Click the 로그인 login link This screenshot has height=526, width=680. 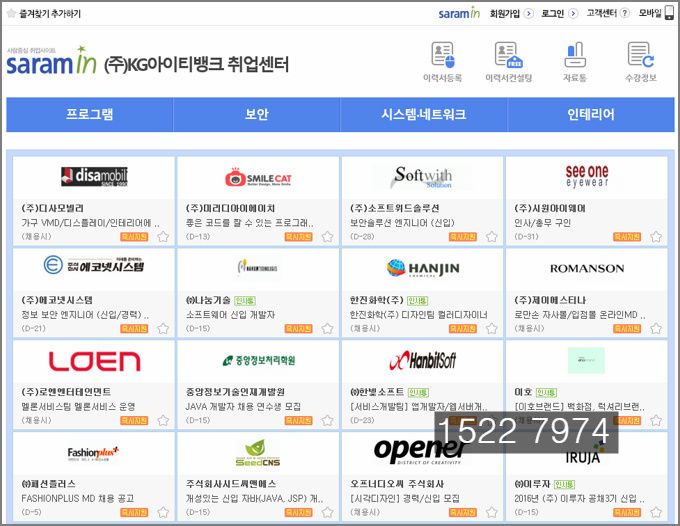pos(552,13)
